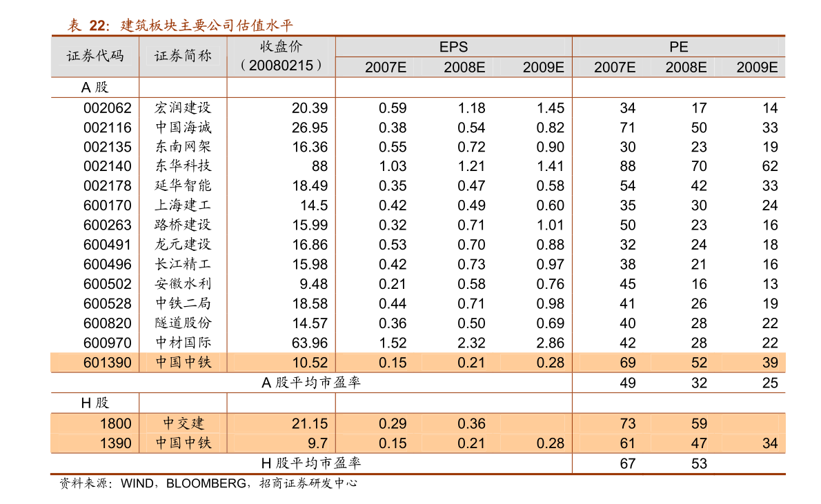Click the 中国中铁 name in the highlighted row
The image size is (821, 504).
(x=183, y=362)
